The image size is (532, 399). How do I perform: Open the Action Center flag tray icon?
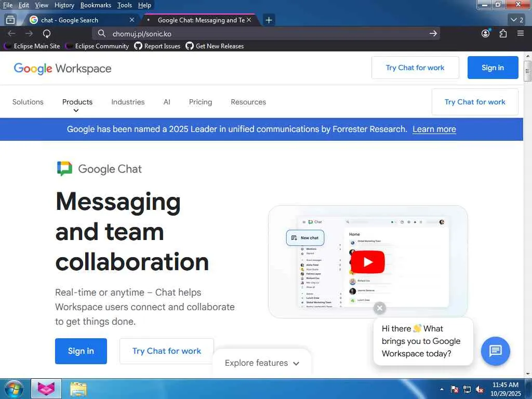tap(455, 390)
